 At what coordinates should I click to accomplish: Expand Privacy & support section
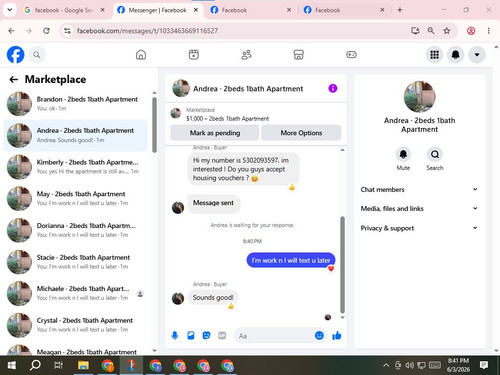click(419, 228)
